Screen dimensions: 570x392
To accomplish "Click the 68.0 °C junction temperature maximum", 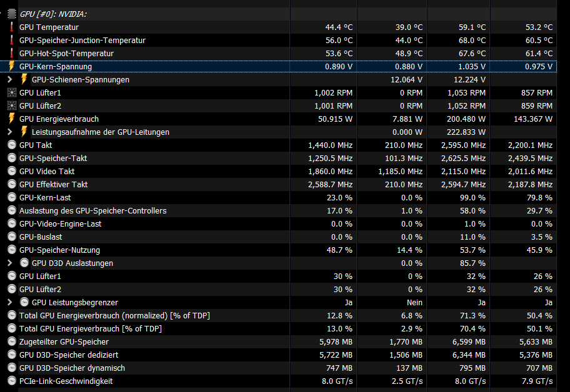I will click(472, 41).
